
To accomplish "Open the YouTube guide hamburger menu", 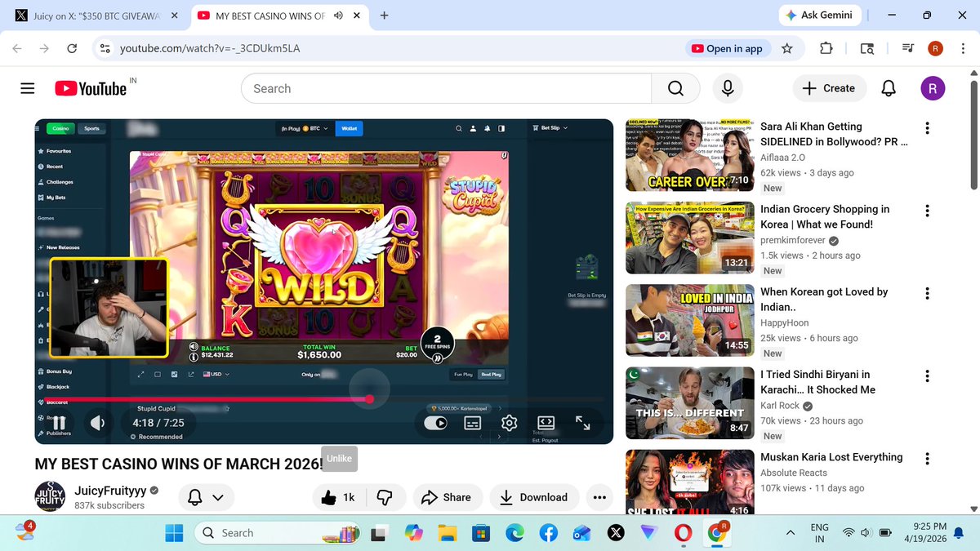I will point(28,88).
